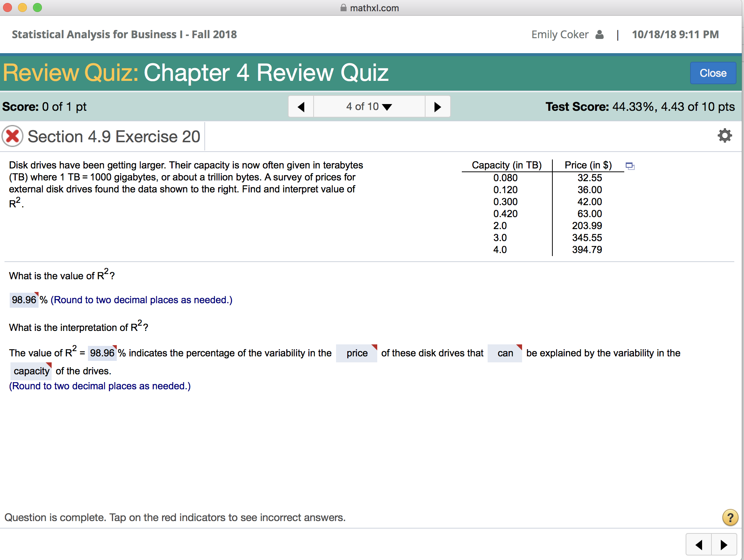Click the bottom-right next arrow

723,545
